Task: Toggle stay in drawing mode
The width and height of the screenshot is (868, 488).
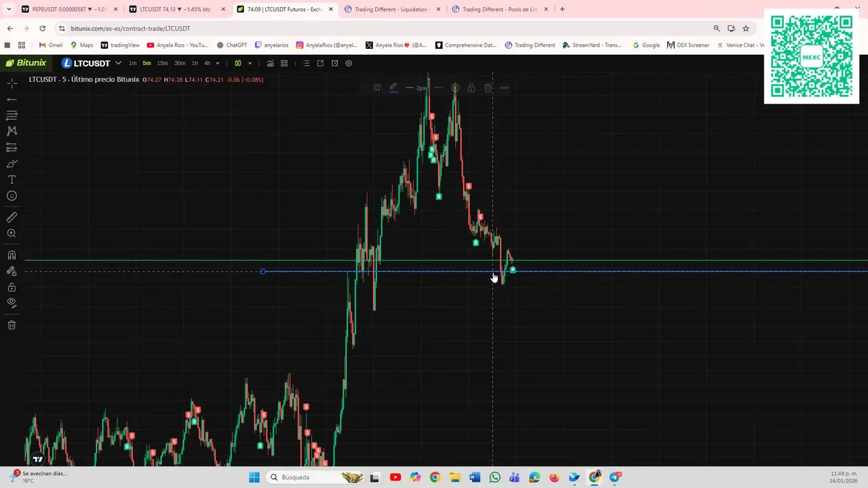Action: [12, 271]
